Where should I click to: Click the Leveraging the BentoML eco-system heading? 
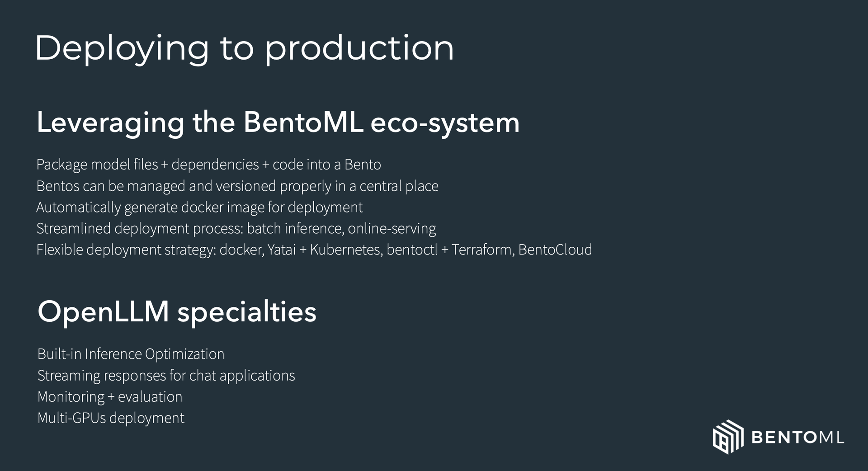click(x=278, y=123)
